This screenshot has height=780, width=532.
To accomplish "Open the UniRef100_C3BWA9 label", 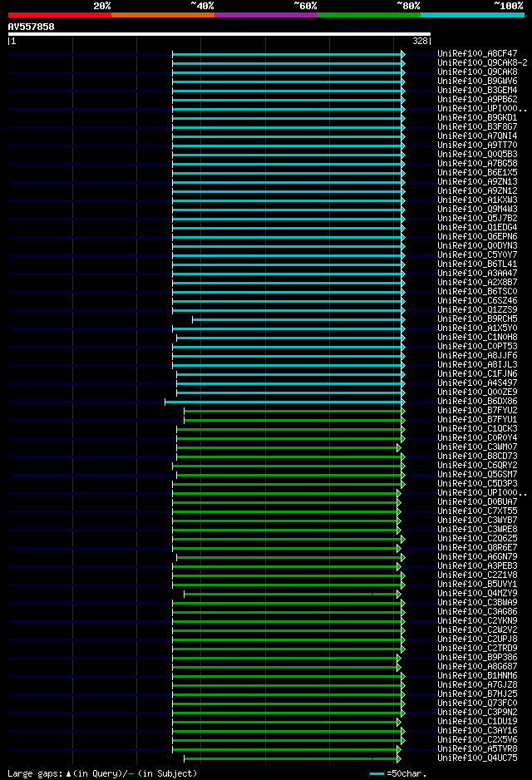I will (477, 603).
